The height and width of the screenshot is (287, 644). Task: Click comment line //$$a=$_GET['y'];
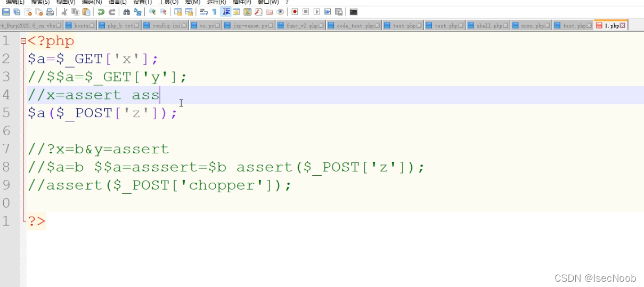[108, 77]
